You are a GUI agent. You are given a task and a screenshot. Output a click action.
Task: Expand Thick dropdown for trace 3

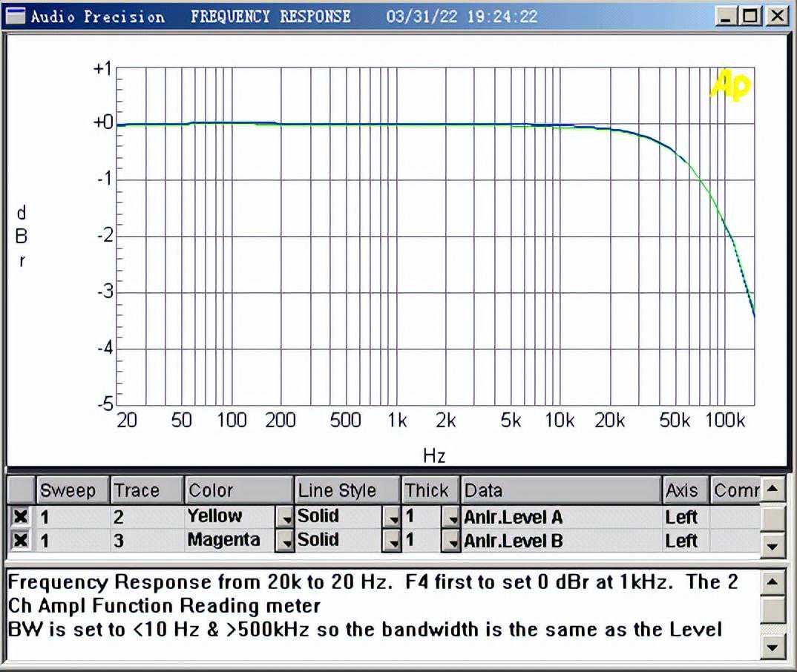450,541
